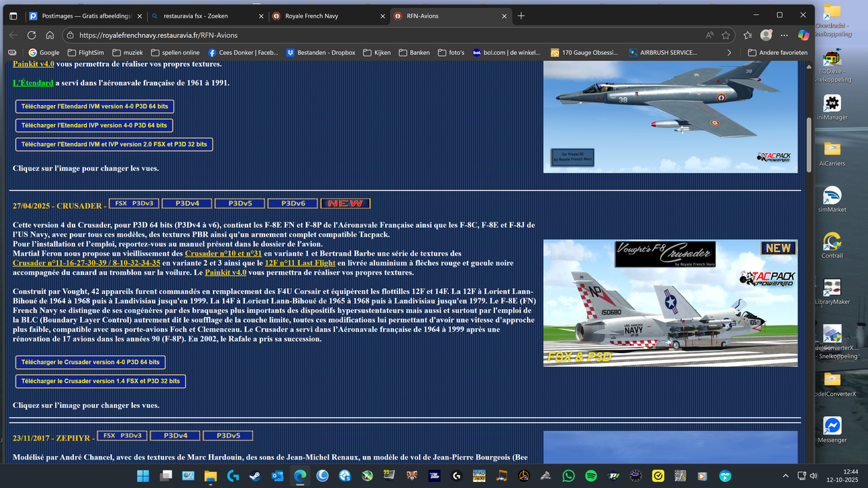
Task: Open the Favorites hub icon
Action: coord(748,35)
